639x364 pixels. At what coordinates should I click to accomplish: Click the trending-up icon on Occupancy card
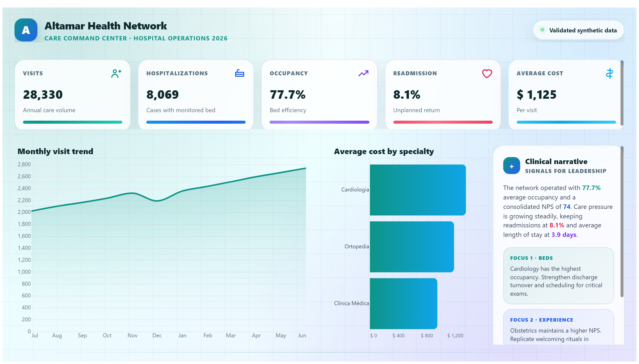(363, 73)
